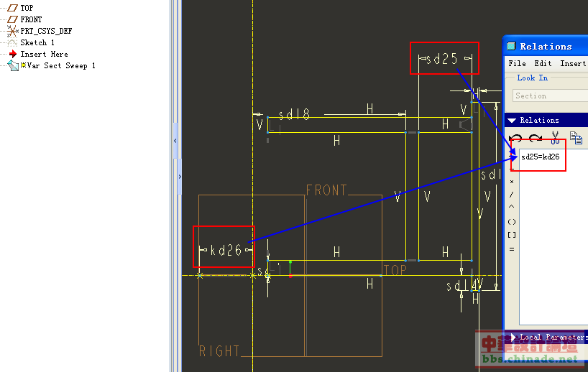Click the RIGHT datum label in sketch

219,351
